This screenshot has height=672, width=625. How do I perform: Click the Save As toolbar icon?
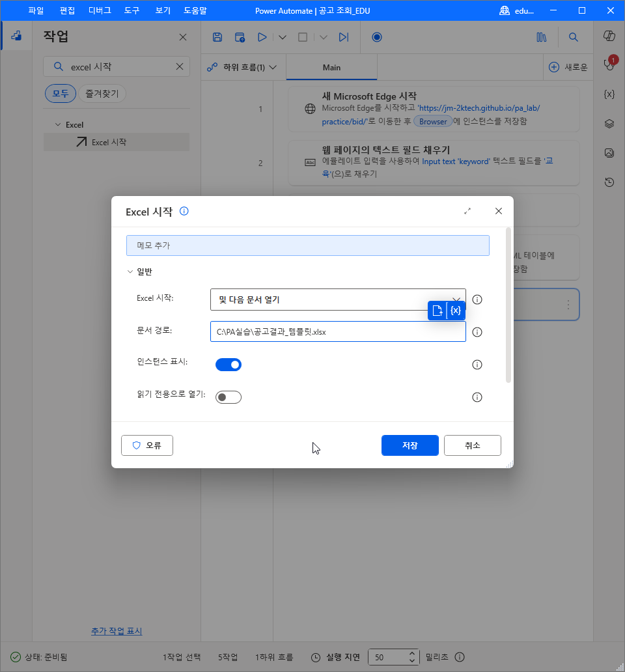240,37
